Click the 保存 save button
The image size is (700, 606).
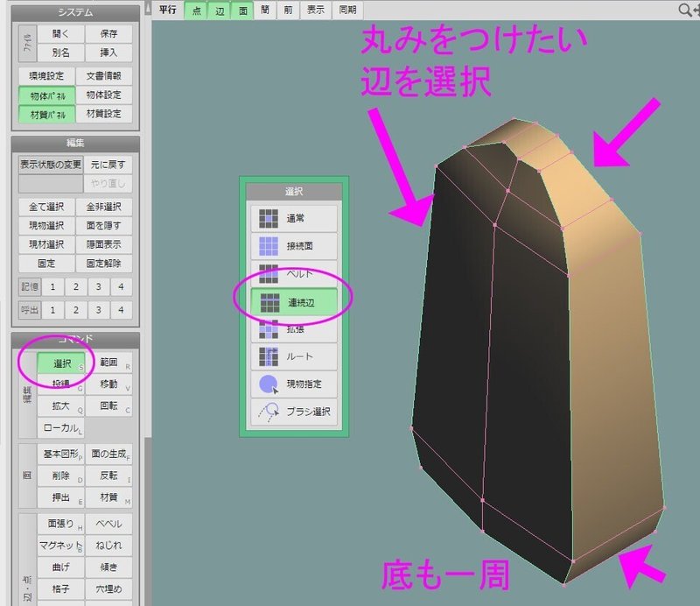(108, 34)
